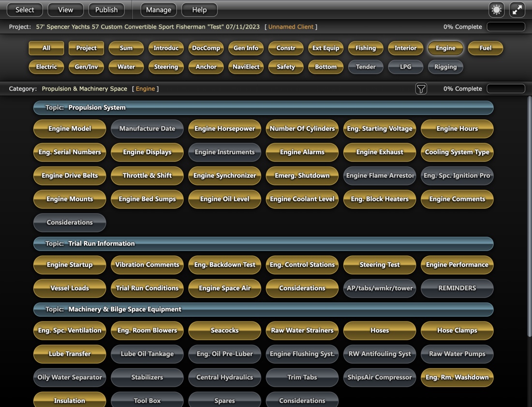Open the Seacocks item
This screenshot has width=532, height=407.
point(224,331)
